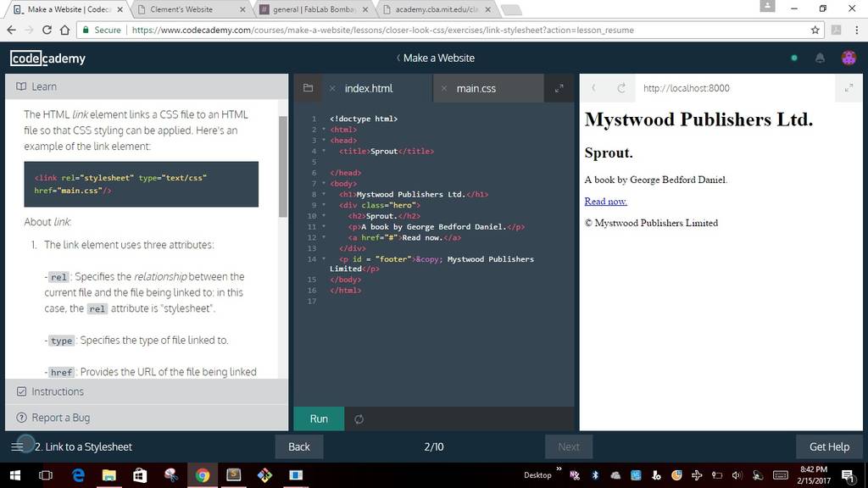868x488 pixels.
Task: Open the touch keyboard icon in the tray
Action: 781,474
